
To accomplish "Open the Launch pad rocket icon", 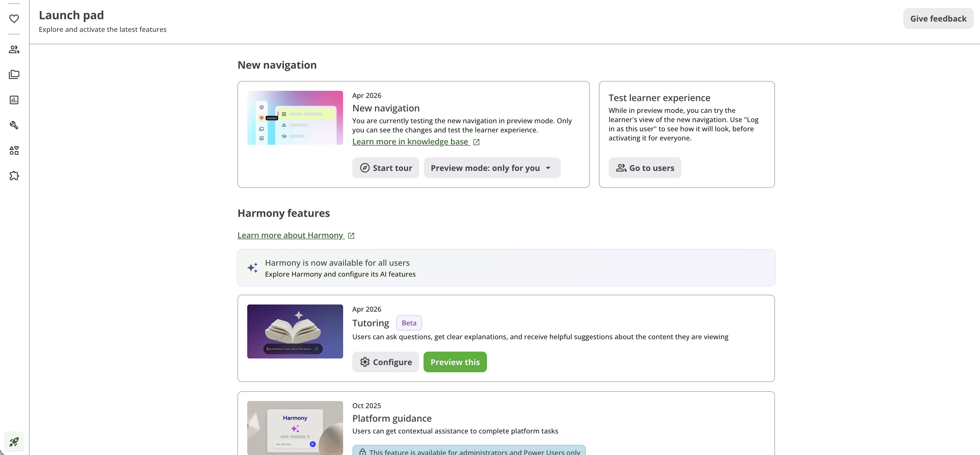I will [14, 442].
